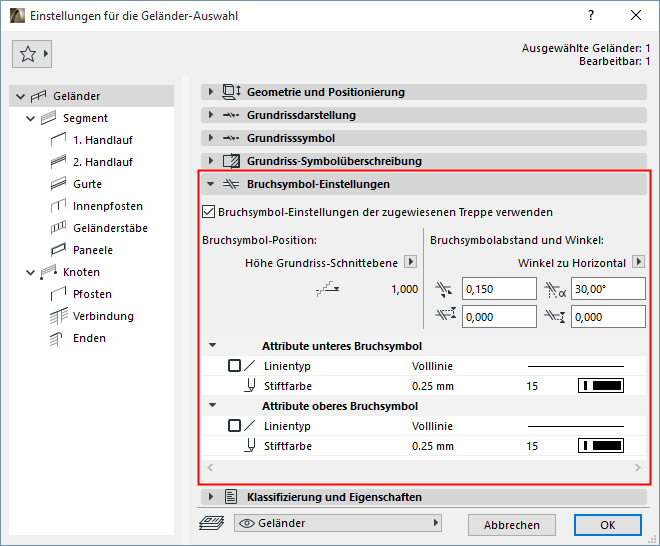The height and width of the screenshot is (546, 660).
Task: Expand the Grundrissdarstellung panel
Action: (211, 115)
